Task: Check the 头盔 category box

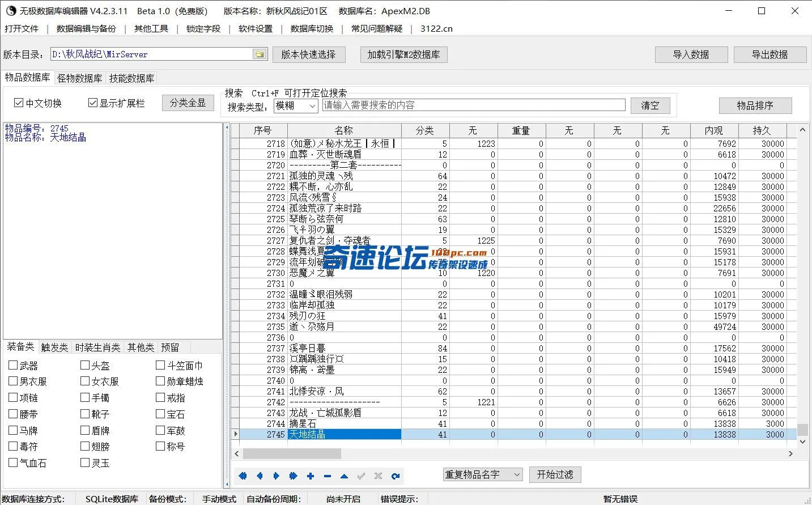Action: coord(85,365)
